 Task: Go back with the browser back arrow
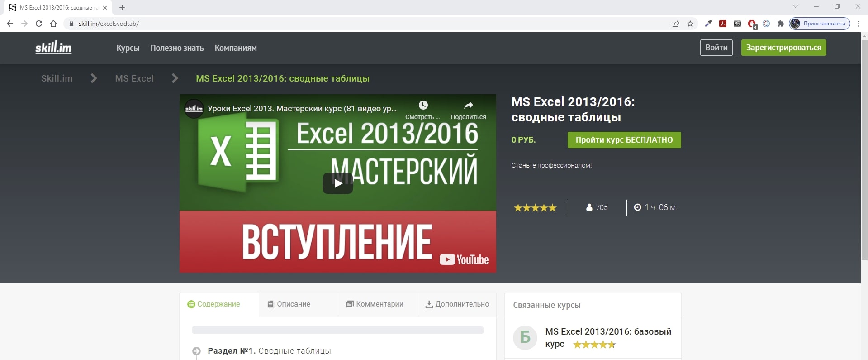coord(10,24)
